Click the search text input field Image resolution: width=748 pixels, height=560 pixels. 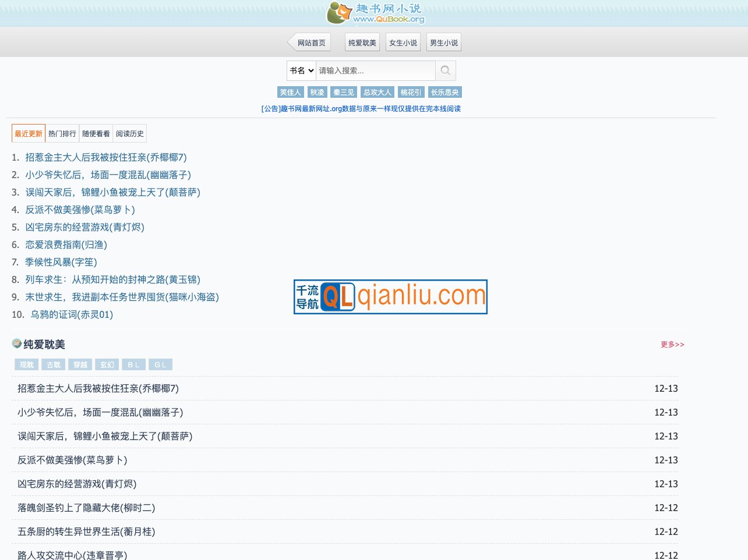click(x=375, y=70)
